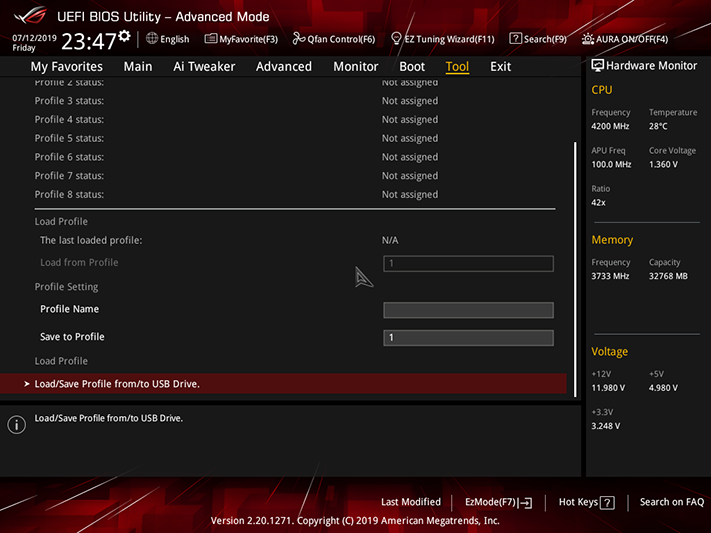Expand Load/Save Profile from/to USB Drive arrow
Screen dimensions: 711x533
pos(27,384)
